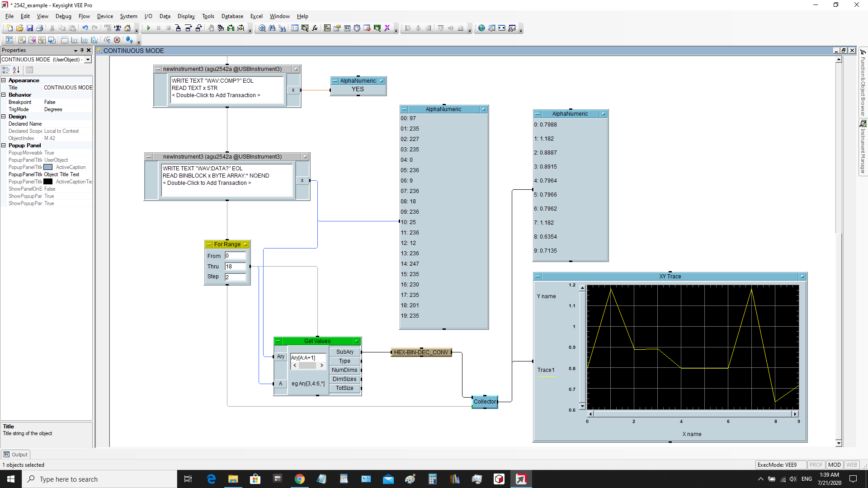Click the globe web icon in toolbar
868x488 pixels.
click(x=481, y=28)
